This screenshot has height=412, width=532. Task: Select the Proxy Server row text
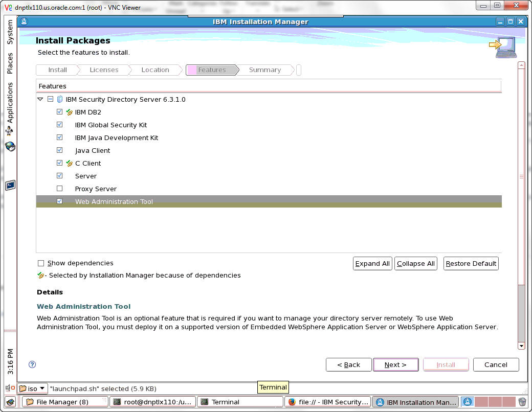pos(96,189)
